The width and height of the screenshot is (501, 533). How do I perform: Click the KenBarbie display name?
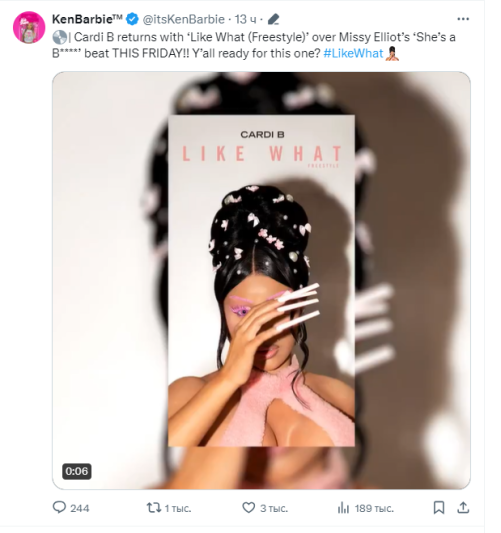(87, 19)
